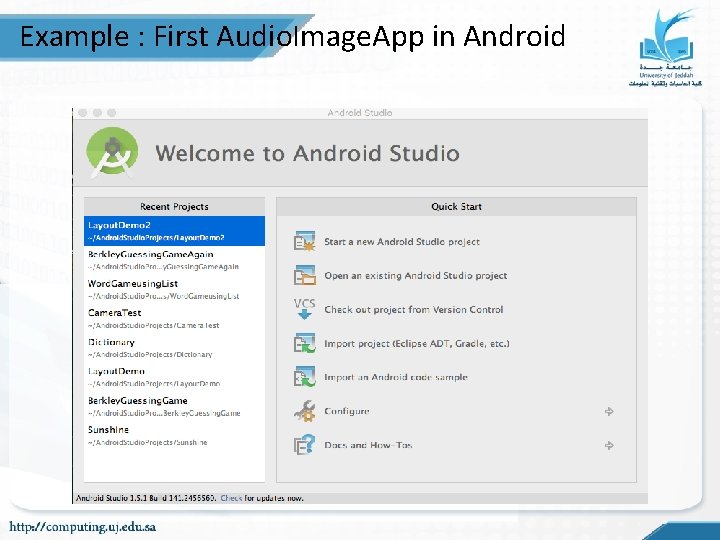Screen dimensions: 720x540
Task: Select the Sunshine recent project
Action: click(174, 436)
